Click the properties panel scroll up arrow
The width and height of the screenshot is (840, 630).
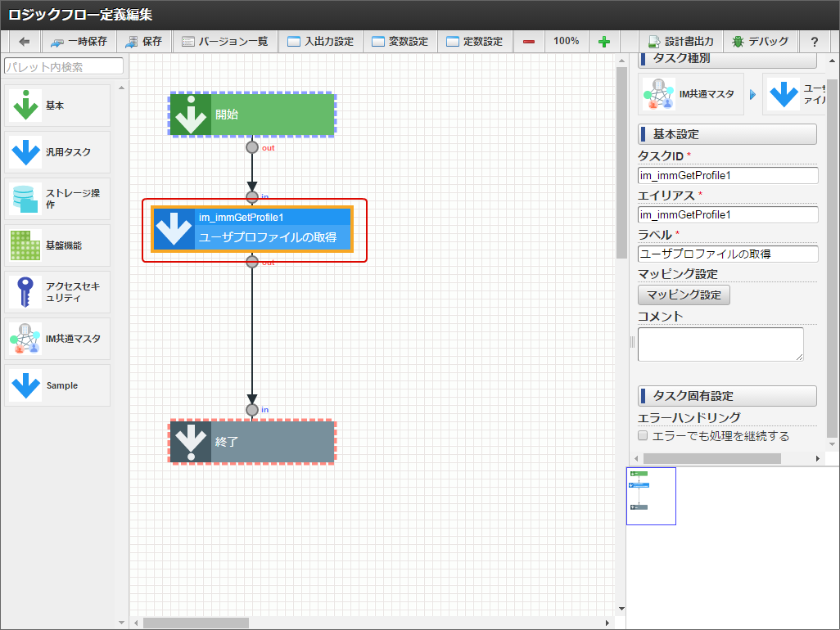tap(832, 61)
